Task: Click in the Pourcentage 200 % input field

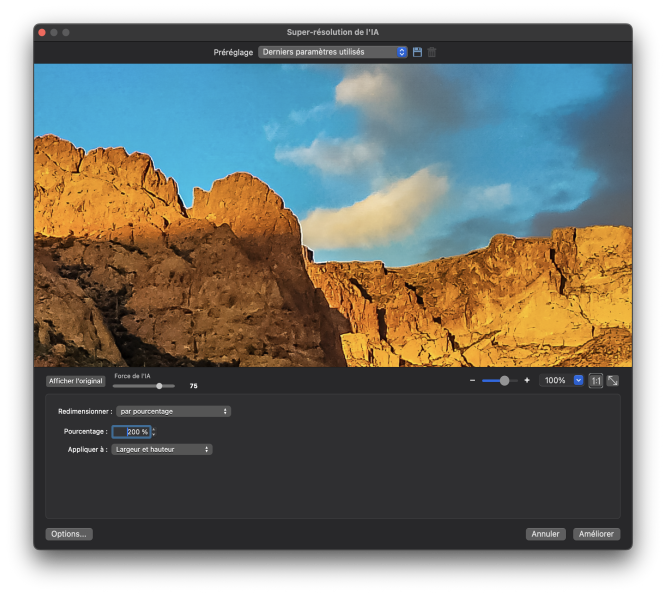Action: (131, 432)
